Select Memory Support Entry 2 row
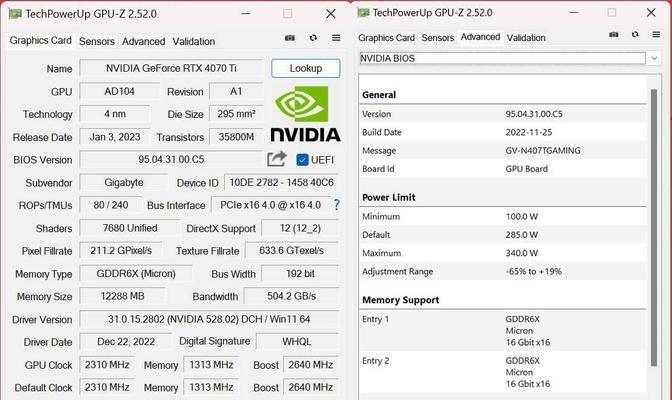The width and height of the screenshot is (672, 400). coord(503,372)
